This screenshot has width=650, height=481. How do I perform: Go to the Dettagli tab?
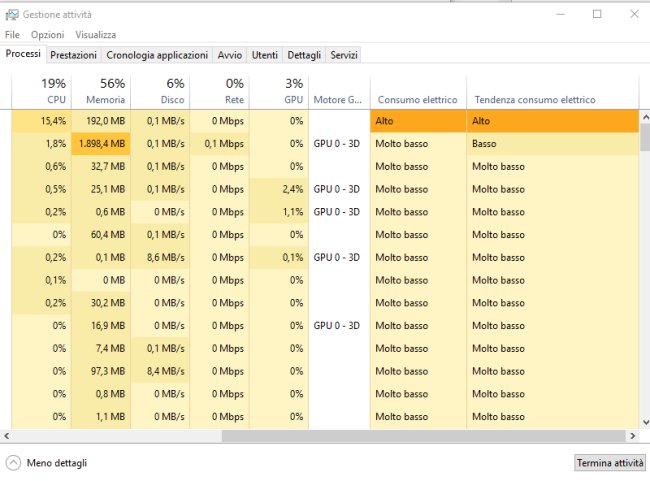point(304,55)
